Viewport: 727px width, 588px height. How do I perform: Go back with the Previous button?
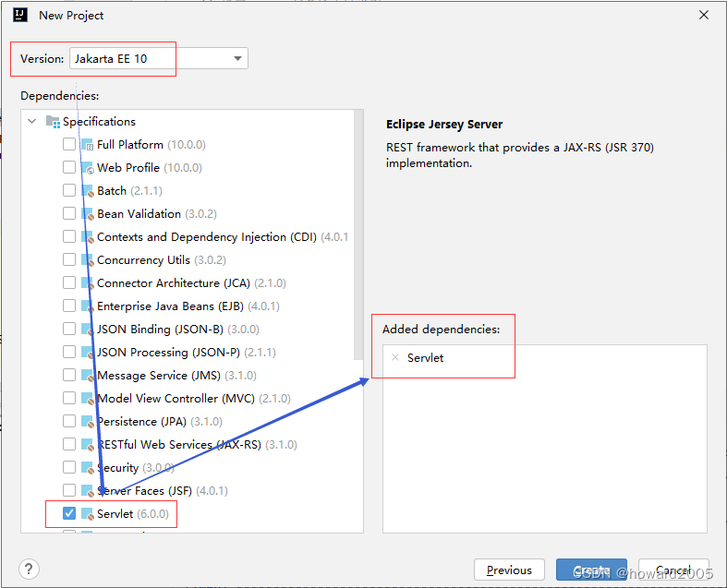click(x=509, y=570)
